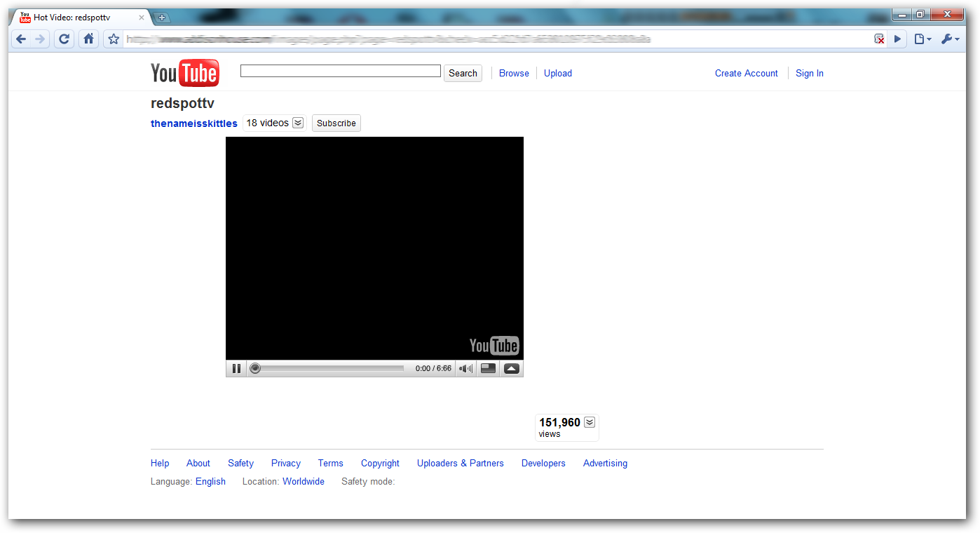
Task: Change language from English
Action: click(210, 481)
